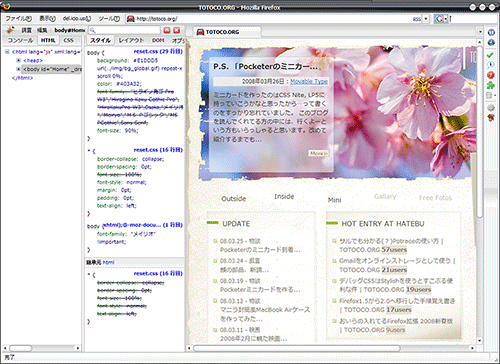Expand the head node
This screenshot has height=364, width=500.
tap(19, 60)
